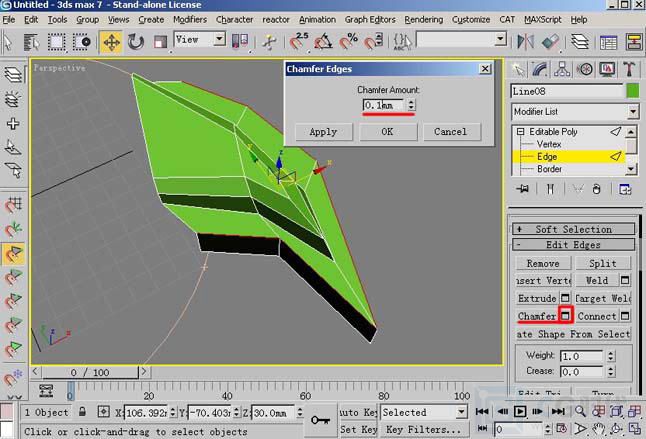The height and width of the screenshot is (439, 646).
Task: Open the Rendering menu
Action: pos(423,19)
